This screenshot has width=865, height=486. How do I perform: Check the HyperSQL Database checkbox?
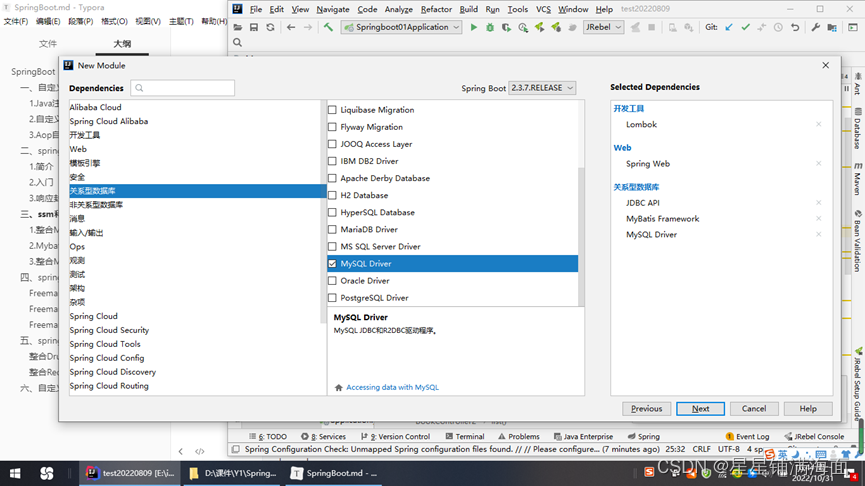click(332, 212)
